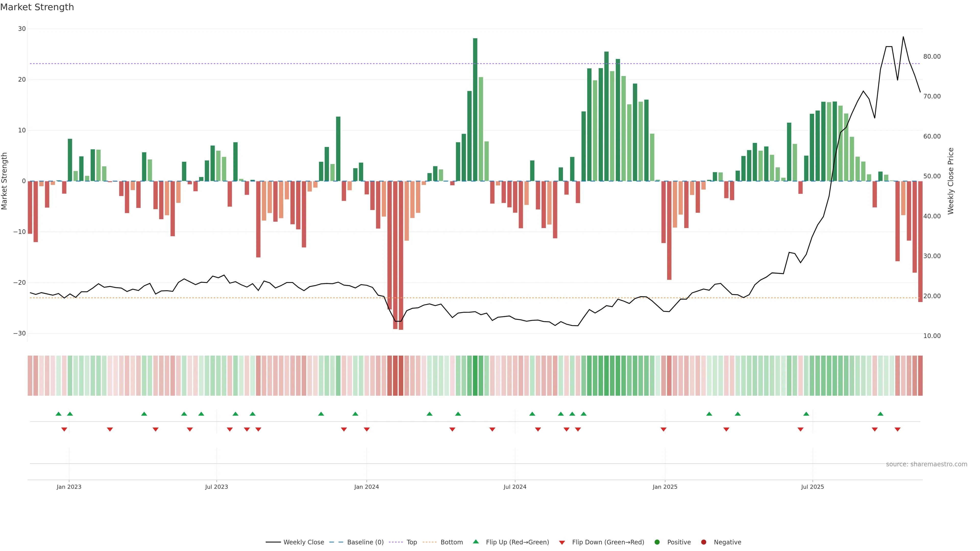Click the rightmost red Flip Down marker

pyautogui.click(x=898, y=429)
